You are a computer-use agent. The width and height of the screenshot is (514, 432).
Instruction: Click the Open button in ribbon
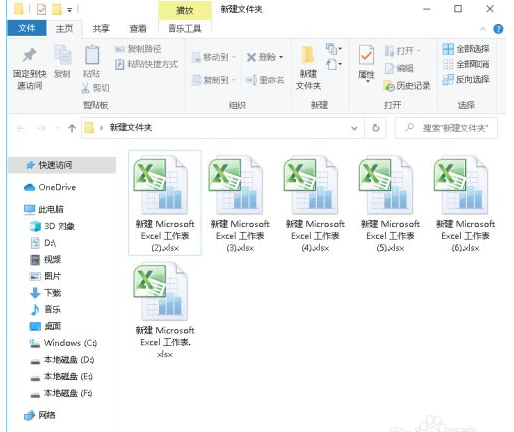pos(402,51)
